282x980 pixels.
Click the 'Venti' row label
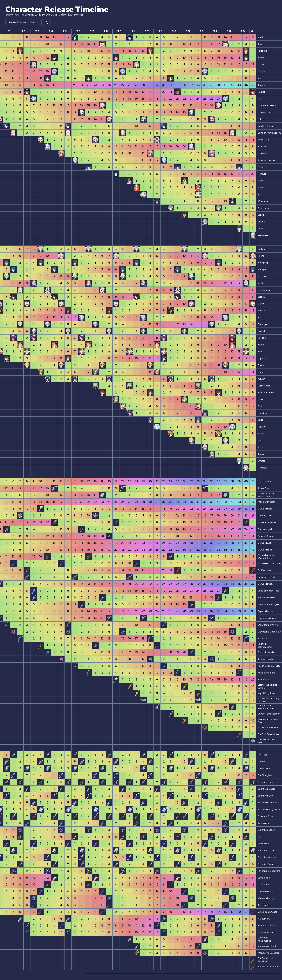pos(260,37)
